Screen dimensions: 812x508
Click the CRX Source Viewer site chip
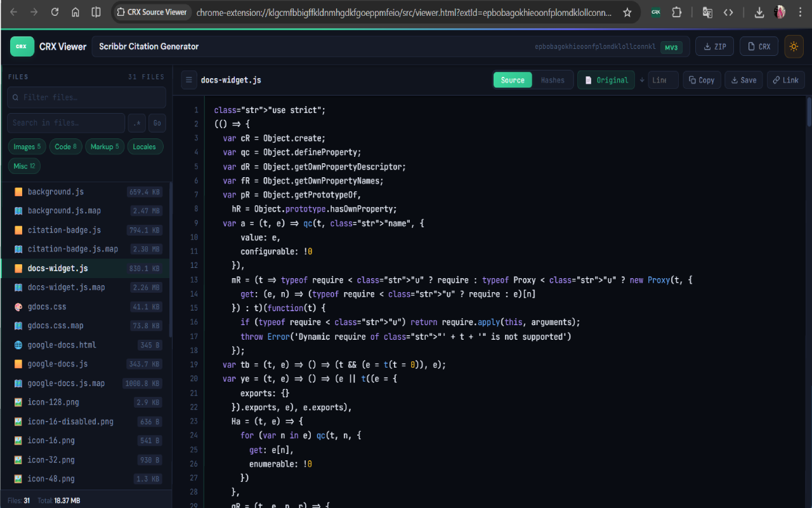click(153, 12)
